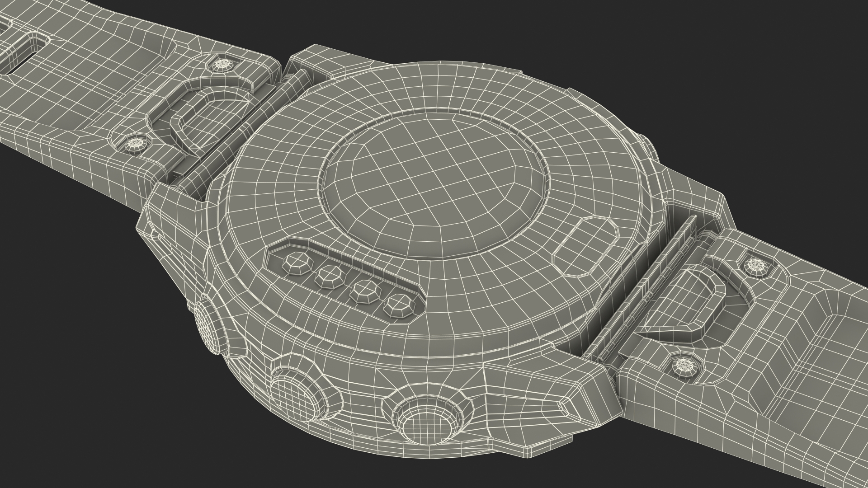This screenshot has height=488, width=868.
Task: Select the first charging contact pin
Action: pyautogui.click(x=297, y=263)
